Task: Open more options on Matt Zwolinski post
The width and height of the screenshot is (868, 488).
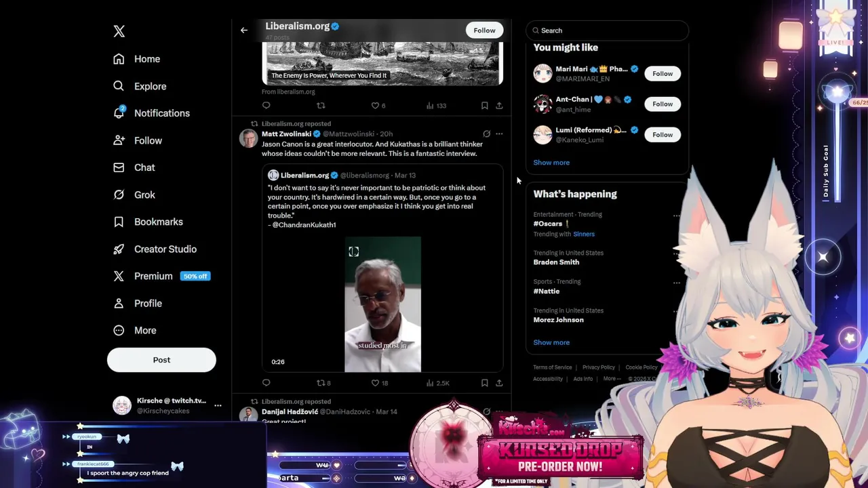Action: pos(499,134)
